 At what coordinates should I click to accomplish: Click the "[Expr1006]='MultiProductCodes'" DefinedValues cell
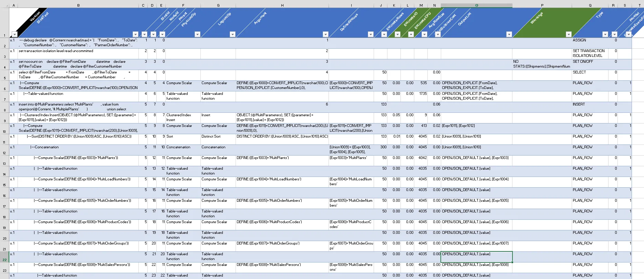point(351,225)
